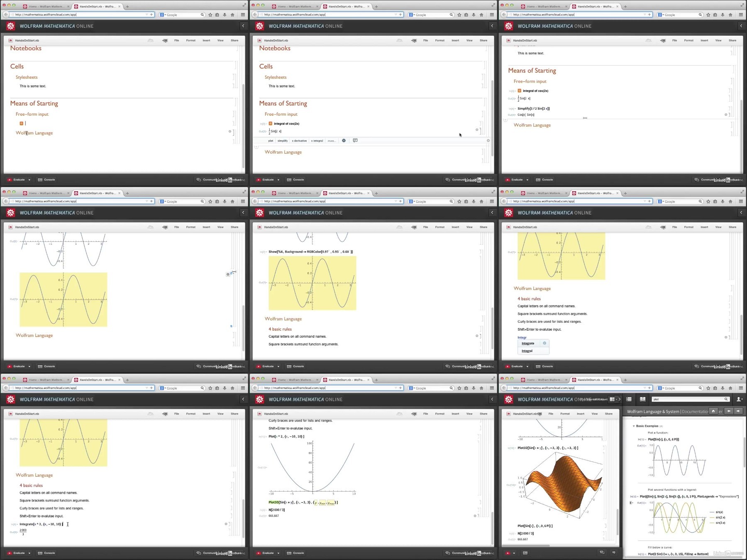Click Evaluate button in the window with 2000/3 result
This screenshot has width=747, height=560.
point(16,553)
